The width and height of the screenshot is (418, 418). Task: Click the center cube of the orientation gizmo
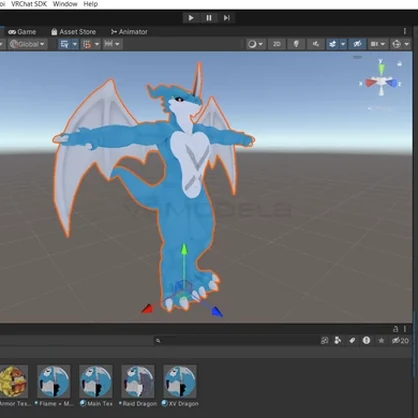381,81
